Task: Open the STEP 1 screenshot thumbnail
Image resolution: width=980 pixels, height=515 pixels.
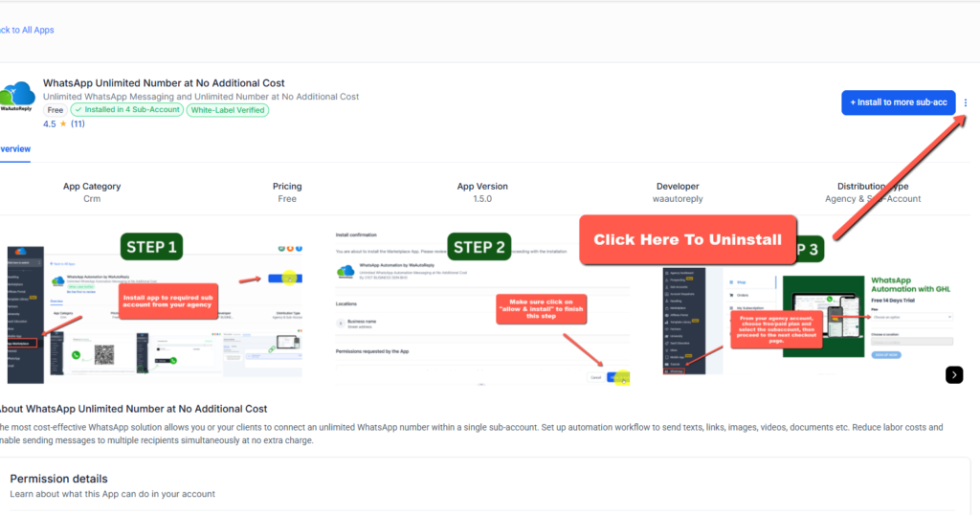Action: click(154, 308)
